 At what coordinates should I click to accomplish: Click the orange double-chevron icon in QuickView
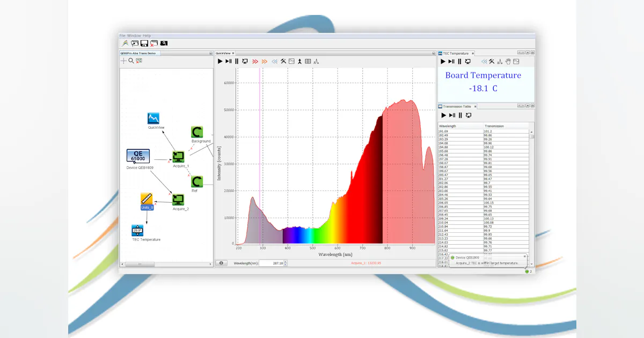[x=264, y=61]
